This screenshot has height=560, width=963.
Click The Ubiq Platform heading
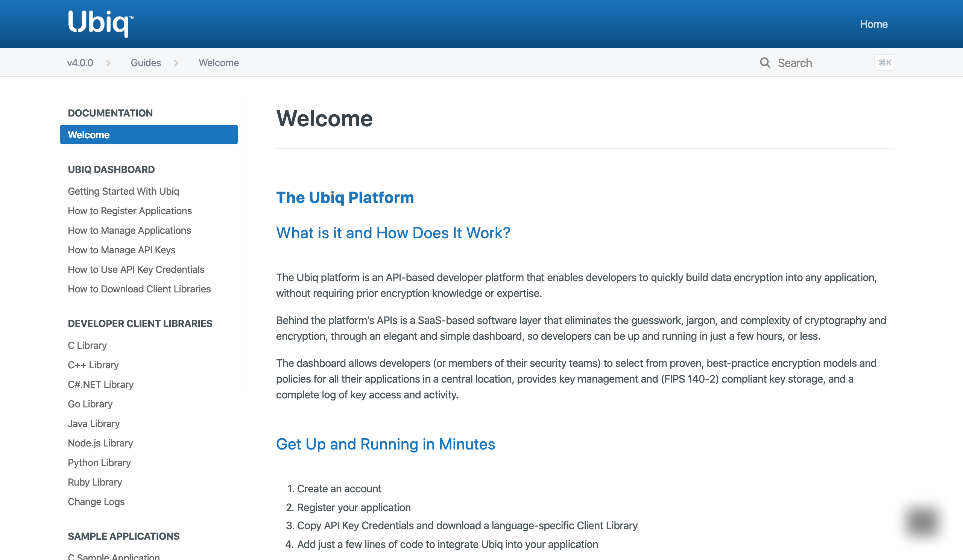point(345,197)
